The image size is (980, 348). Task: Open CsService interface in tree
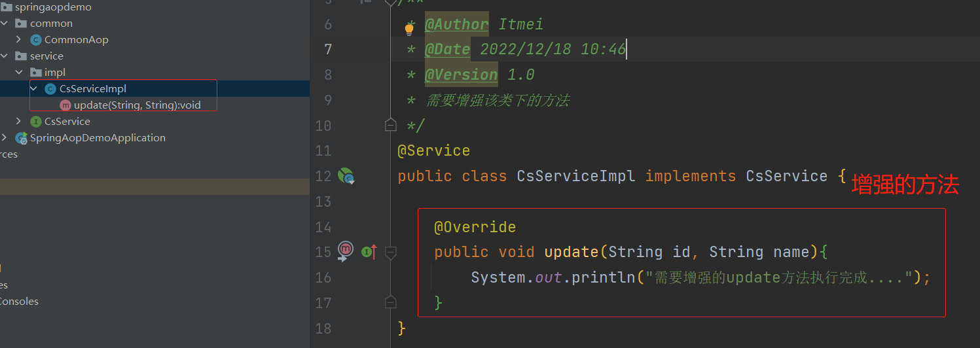coord(67,121)
